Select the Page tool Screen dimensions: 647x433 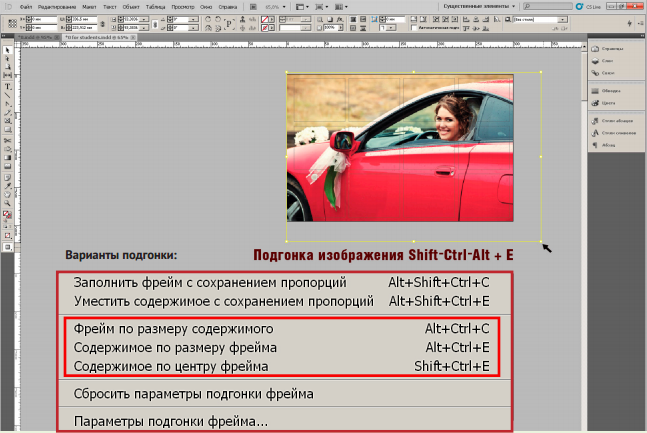(x=7, y=67)
